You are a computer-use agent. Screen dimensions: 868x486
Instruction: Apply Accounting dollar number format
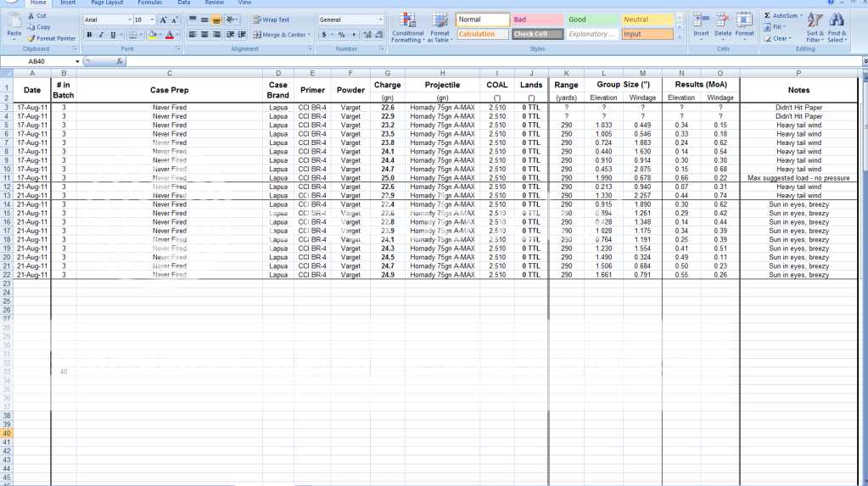tap(324, 35)
